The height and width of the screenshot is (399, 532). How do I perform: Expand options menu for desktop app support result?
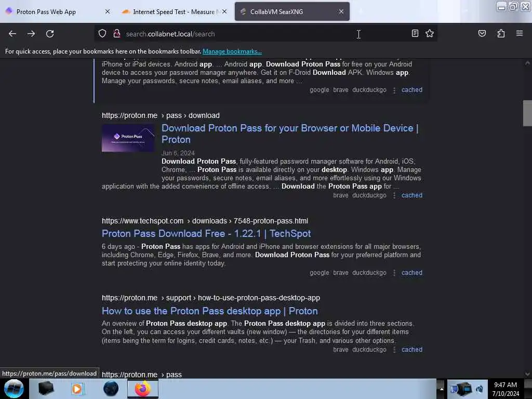coord(394,350)
